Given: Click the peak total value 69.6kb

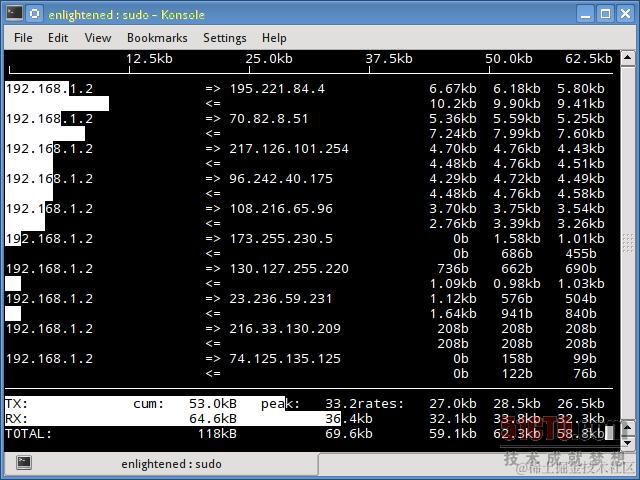Looking at the screenshot, I should coord(349,433).
